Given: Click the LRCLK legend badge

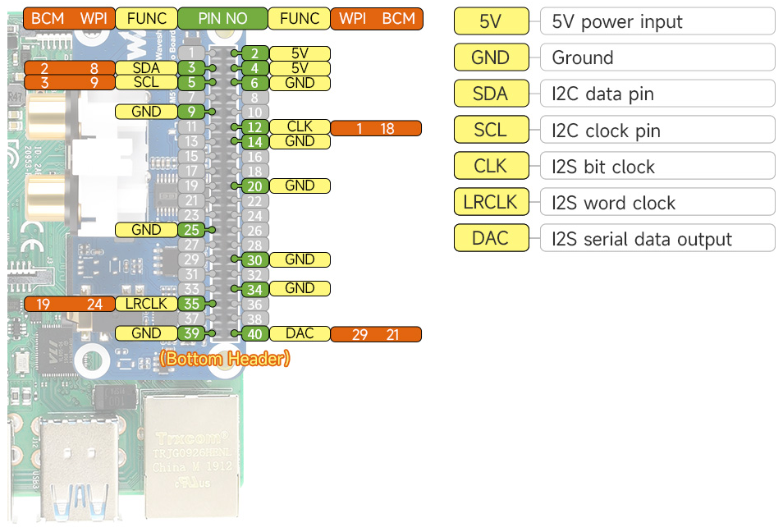Looking at the screenshot, I should (490, 202).
